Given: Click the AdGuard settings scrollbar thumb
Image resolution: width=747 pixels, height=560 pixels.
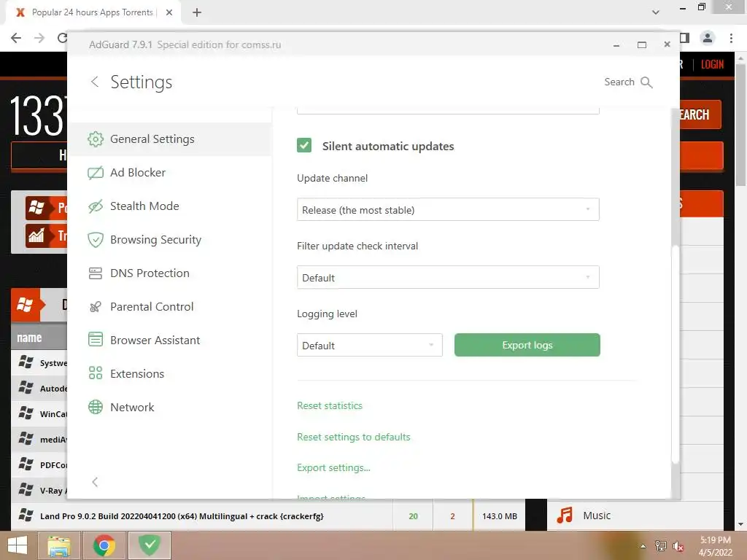Looking at the screenshot, I should 675,354.
